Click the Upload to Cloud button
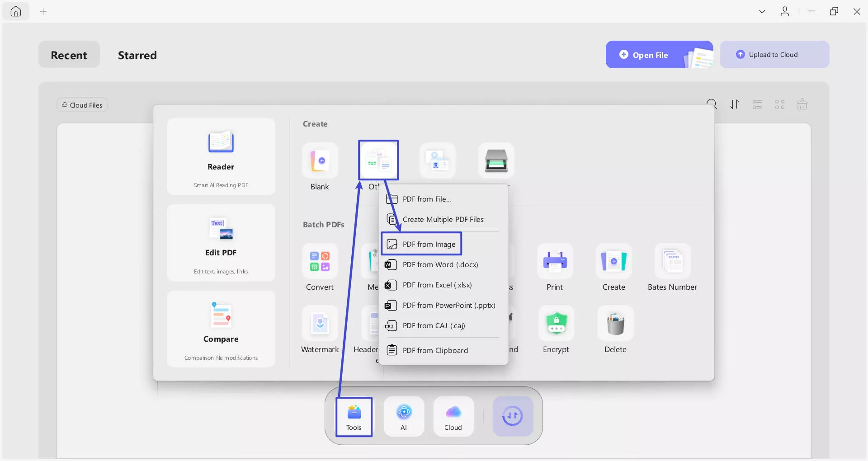Image resolution: width=868 pixels, height=461 pixels. [774, 54]
